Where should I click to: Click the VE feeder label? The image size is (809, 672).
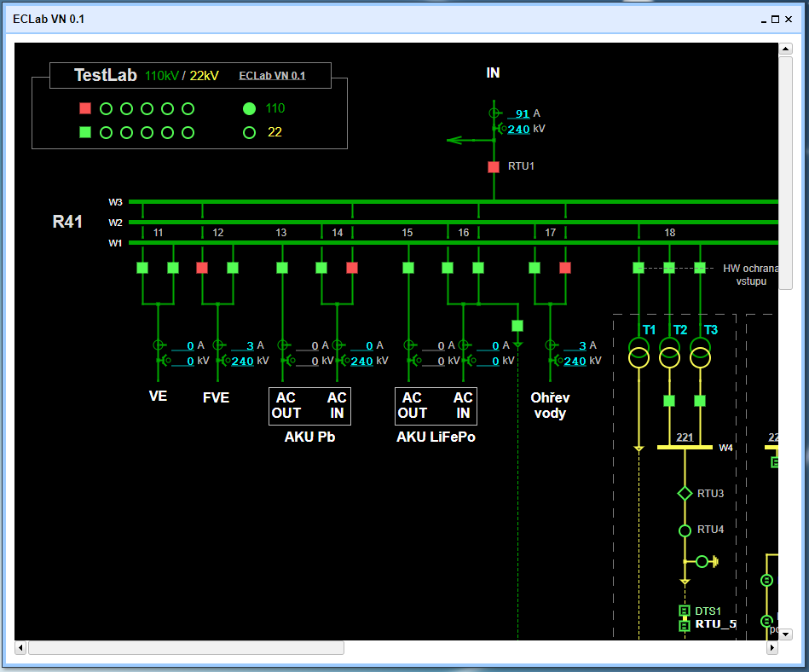pyautogui.click(x=158, y=396)
